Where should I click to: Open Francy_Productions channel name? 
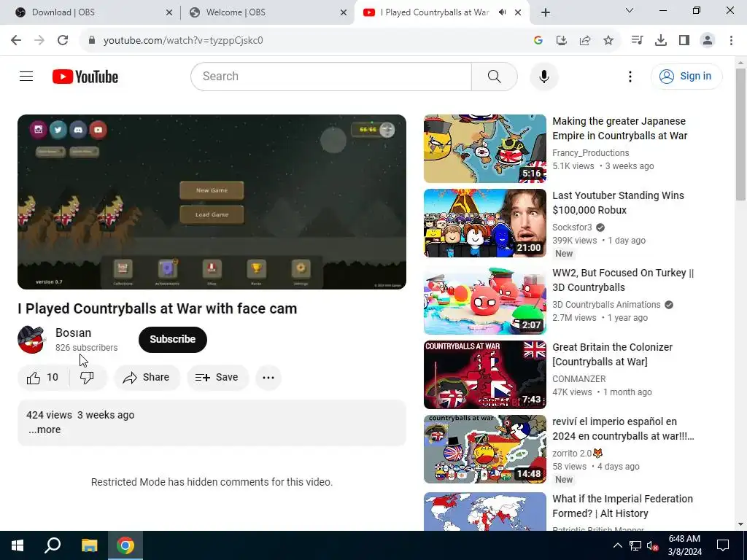(x=591, y=153)
